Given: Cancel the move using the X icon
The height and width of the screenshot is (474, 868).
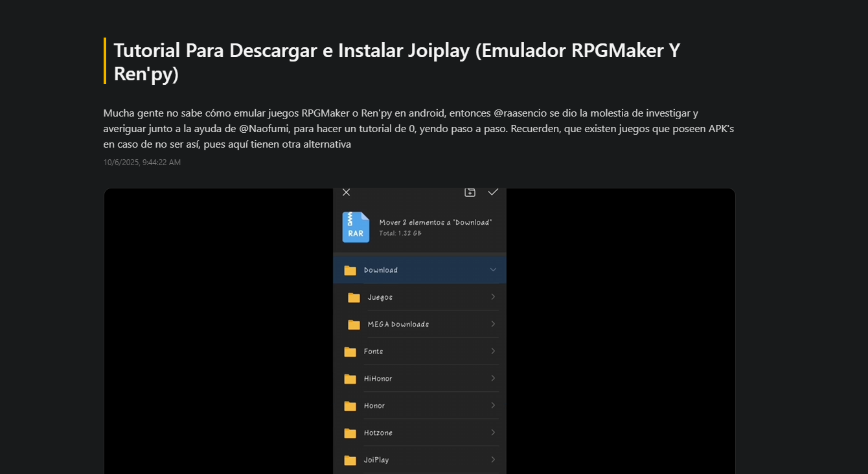Looking at the screenshot, I should click(x=346, y=192).
